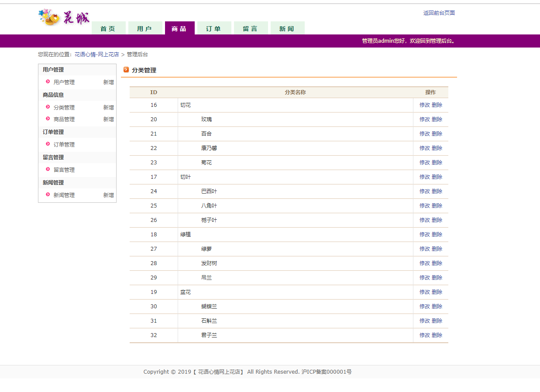The width and height of the screenshot is (540, 392).
Task: Select the 用户 tab
Action: point(145,27)
